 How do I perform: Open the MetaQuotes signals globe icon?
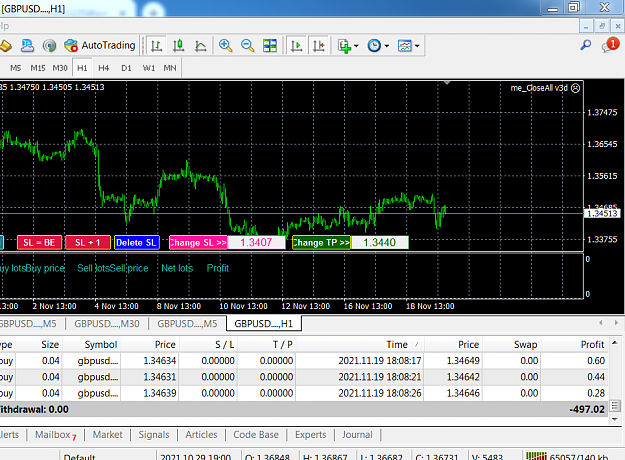tap(49, 46)
